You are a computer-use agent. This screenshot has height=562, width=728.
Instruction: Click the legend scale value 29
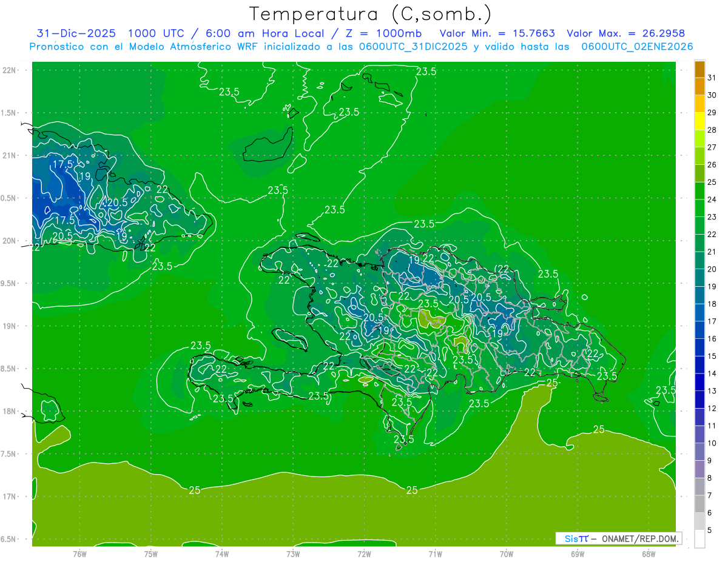pyautogui.click(x=712, y=112)
